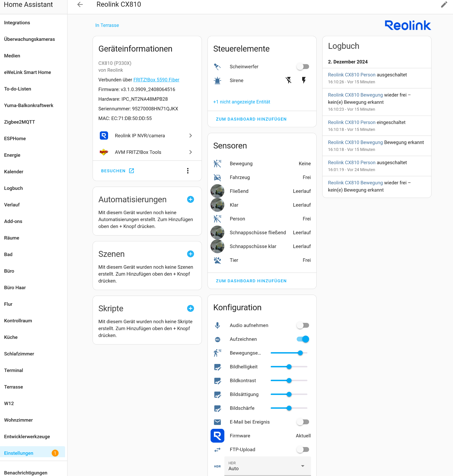Screen dimensions: 453x476
Task: Turn the siren on with flash icon
Action: pyautogui.click(x=304, y=80)
